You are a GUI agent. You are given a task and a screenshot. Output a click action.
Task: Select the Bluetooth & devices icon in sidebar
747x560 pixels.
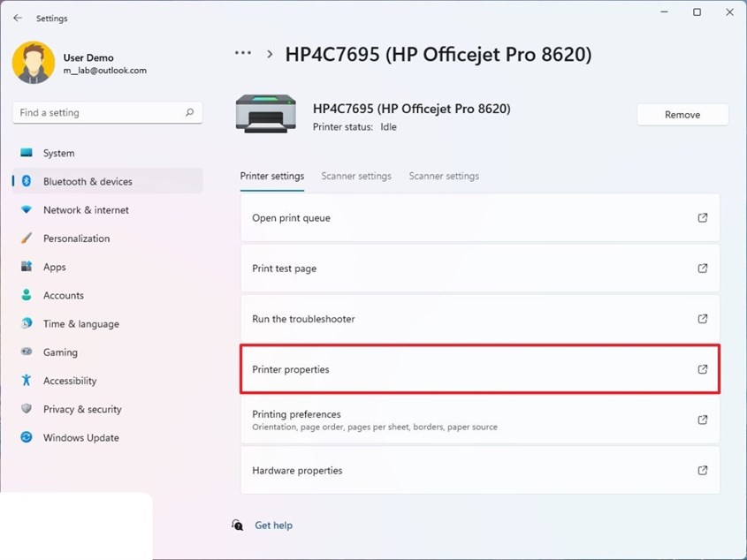27,181
